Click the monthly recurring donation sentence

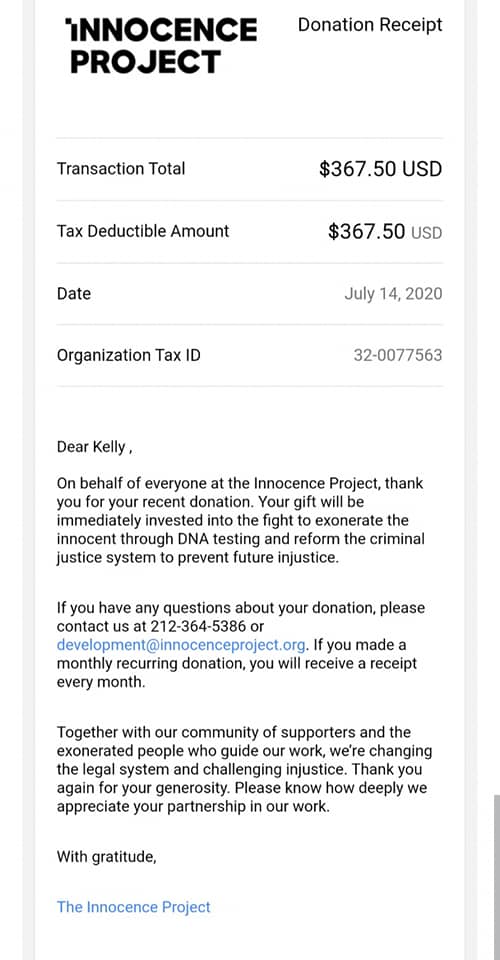(237, 663)
